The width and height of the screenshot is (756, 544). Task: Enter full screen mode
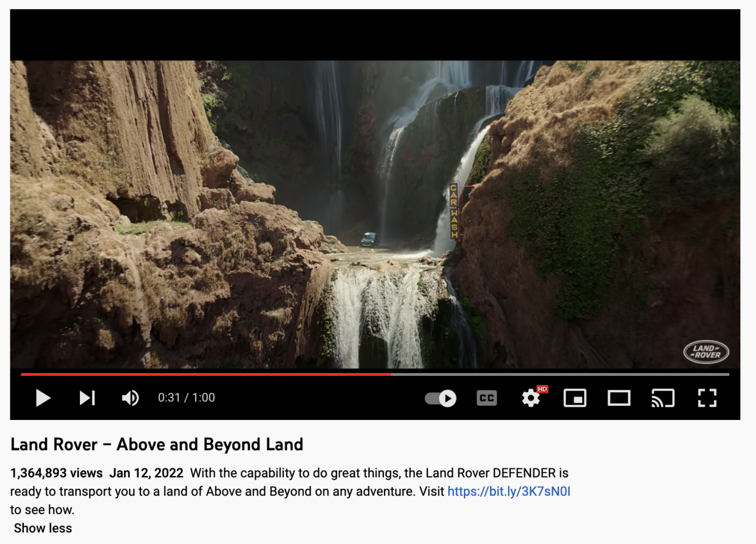pyautogui.click(x=707, y=398)
